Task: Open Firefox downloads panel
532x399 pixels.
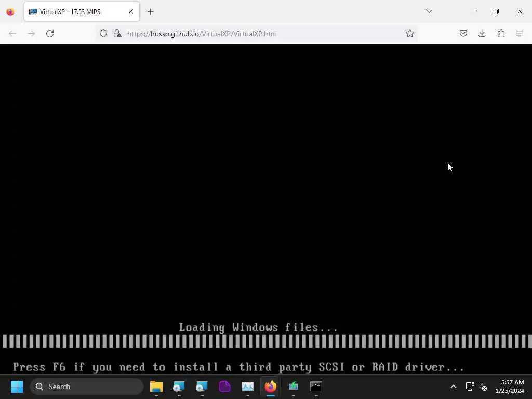Action: (482, 33)
